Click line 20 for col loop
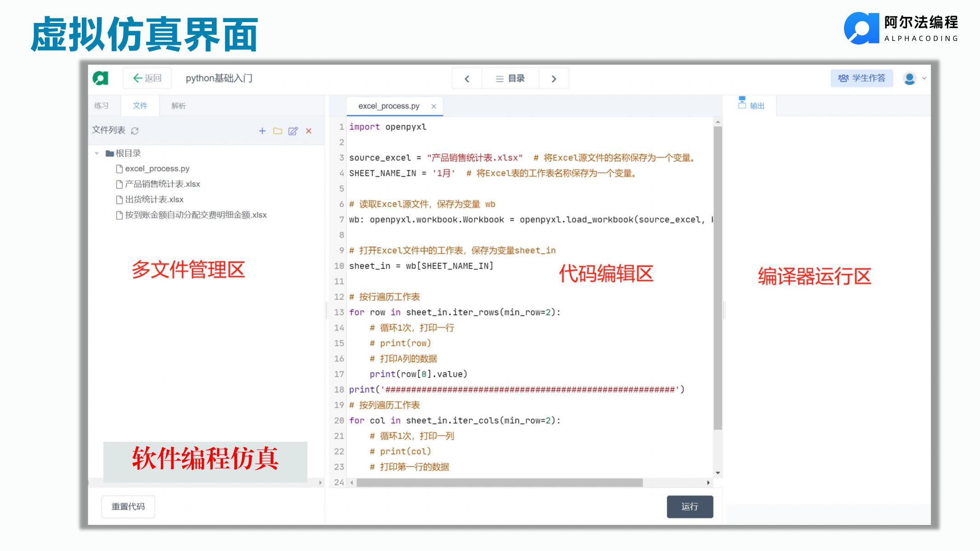This screenshot has width=980, height=551. (455, 421)
